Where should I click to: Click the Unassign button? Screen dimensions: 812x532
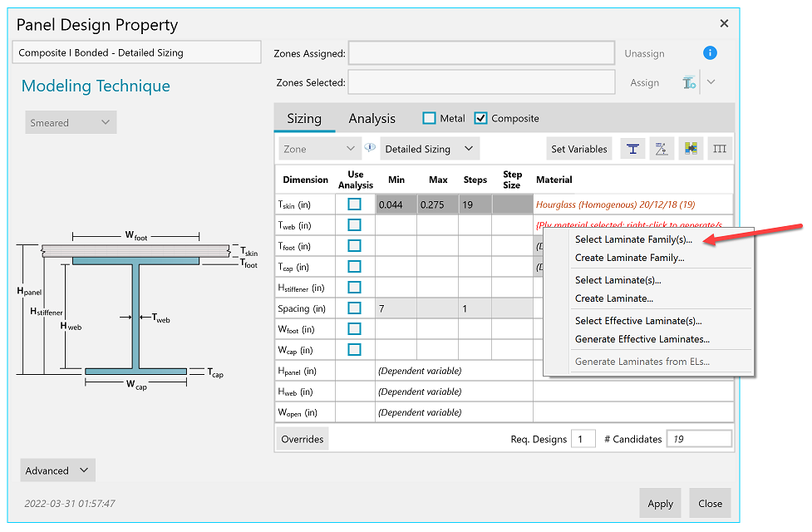click(x=644, y=53)
